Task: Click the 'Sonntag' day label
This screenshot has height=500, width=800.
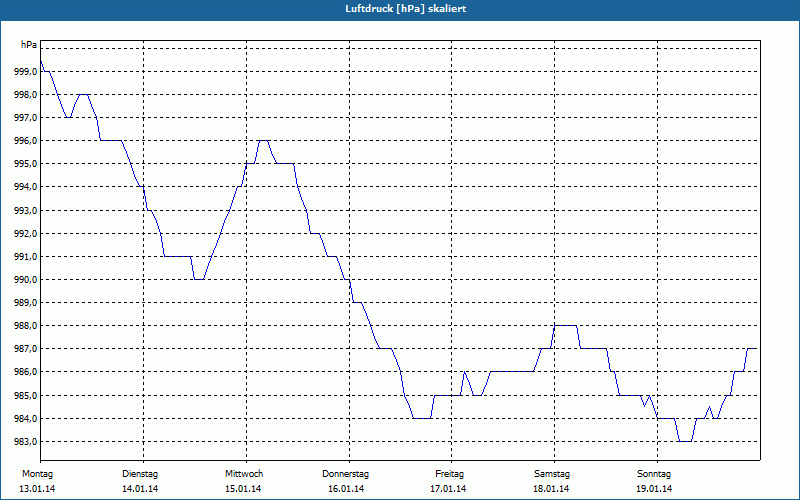Action: click(x=654, y=474)
